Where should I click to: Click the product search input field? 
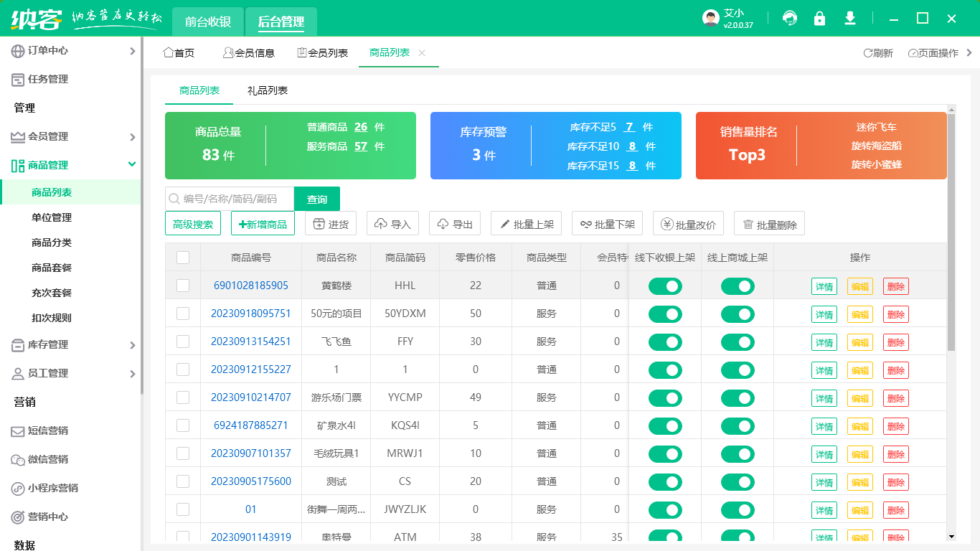coord(230,199)
